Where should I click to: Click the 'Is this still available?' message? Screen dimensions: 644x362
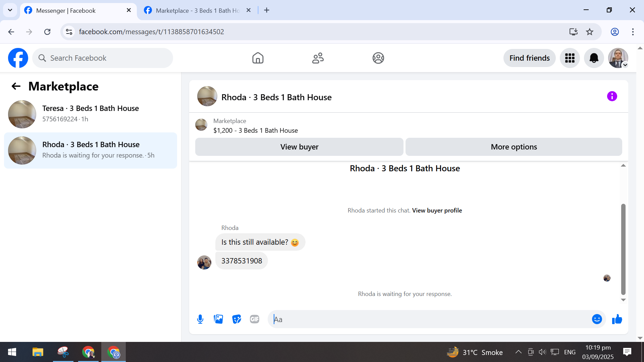(260, 242)
